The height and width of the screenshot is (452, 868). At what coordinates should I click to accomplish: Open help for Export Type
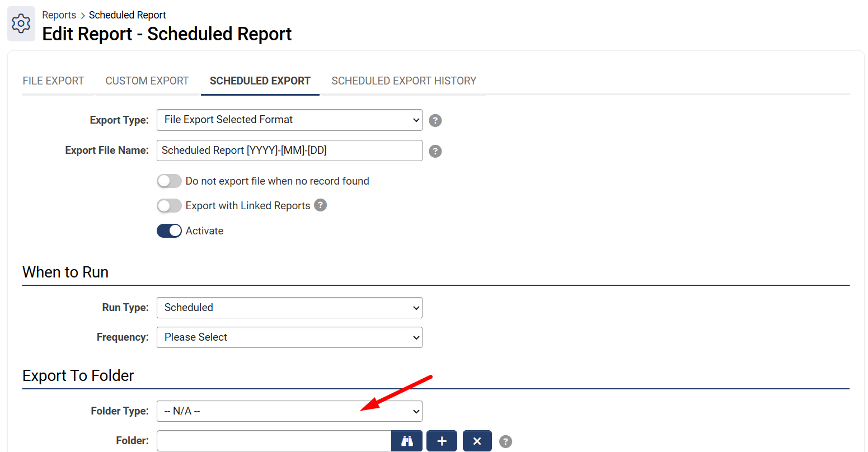click(435, 120)
